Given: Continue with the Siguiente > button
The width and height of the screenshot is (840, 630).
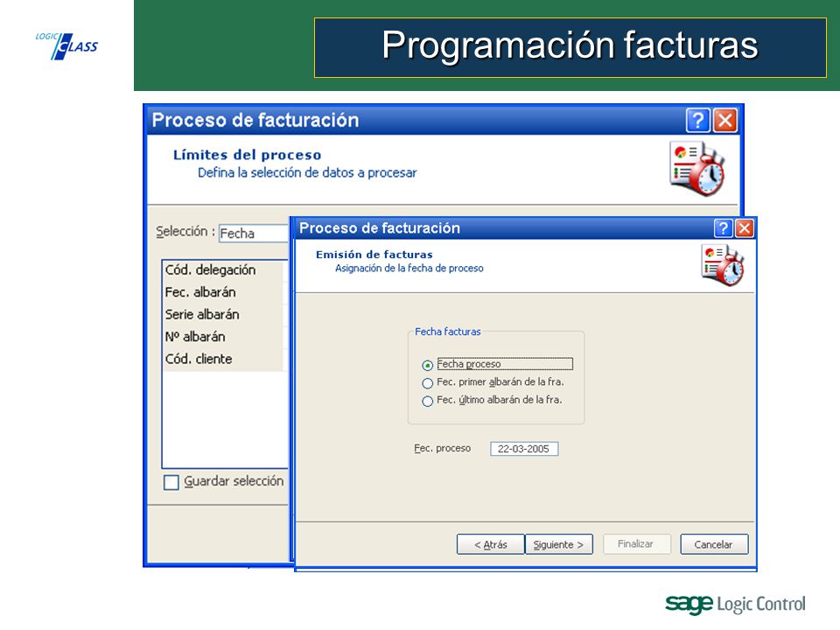Looking at the screenshot, I should click(559, 544).
